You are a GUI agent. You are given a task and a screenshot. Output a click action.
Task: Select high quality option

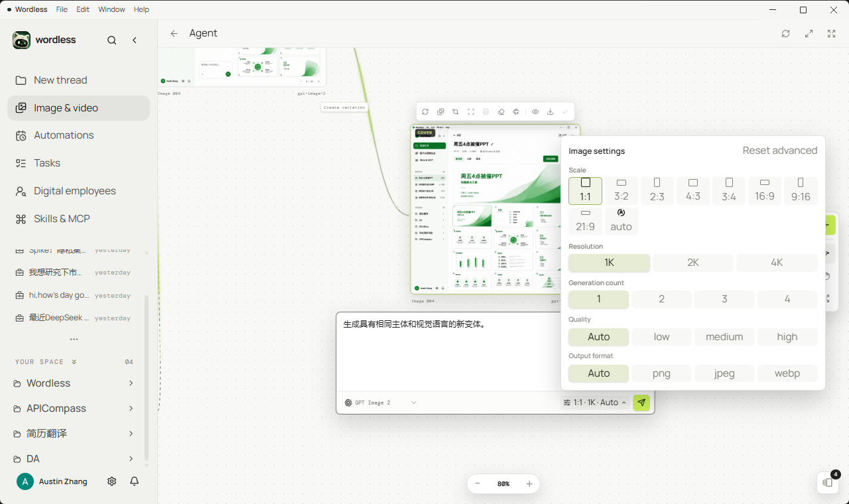787,337
